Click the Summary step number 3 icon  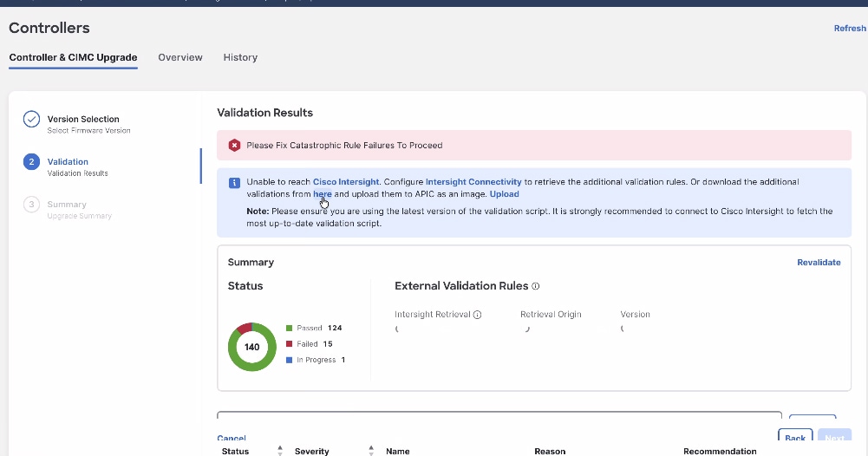click(31, 205)
